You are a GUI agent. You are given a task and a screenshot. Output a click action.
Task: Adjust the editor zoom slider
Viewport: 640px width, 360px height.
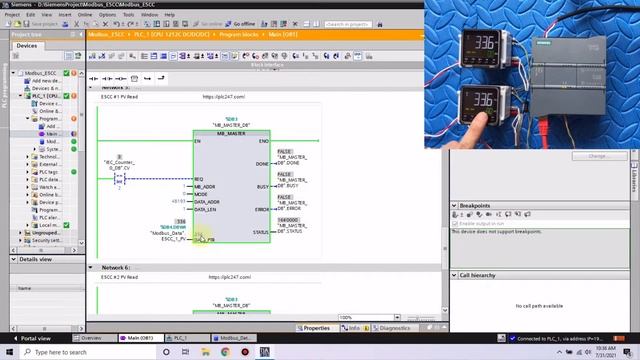(420, 318)
